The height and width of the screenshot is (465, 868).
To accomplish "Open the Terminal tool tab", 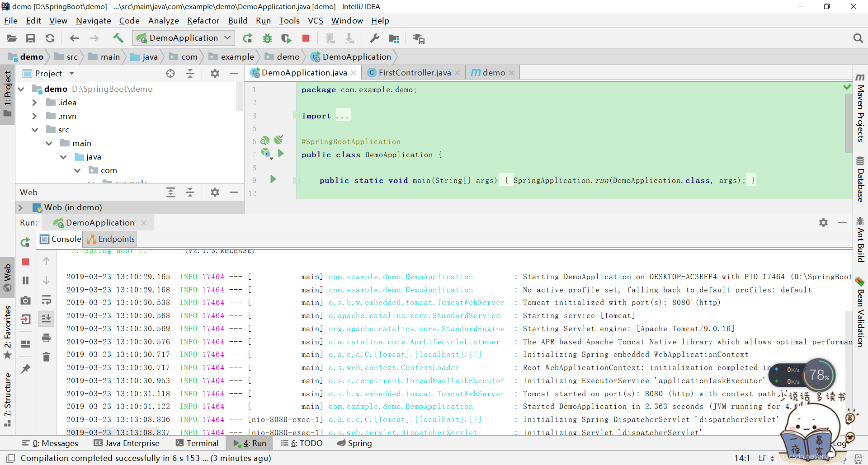I will 197,443.
